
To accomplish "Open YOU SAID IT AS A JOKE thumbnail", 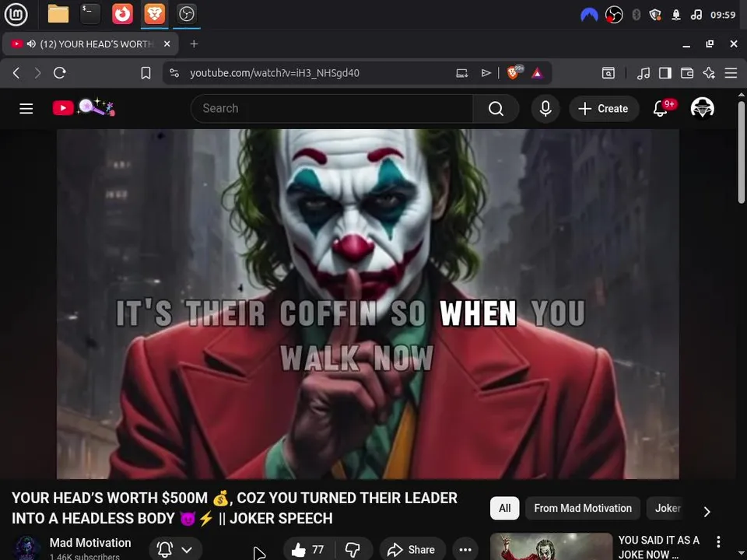I will [x=551, y=546].
